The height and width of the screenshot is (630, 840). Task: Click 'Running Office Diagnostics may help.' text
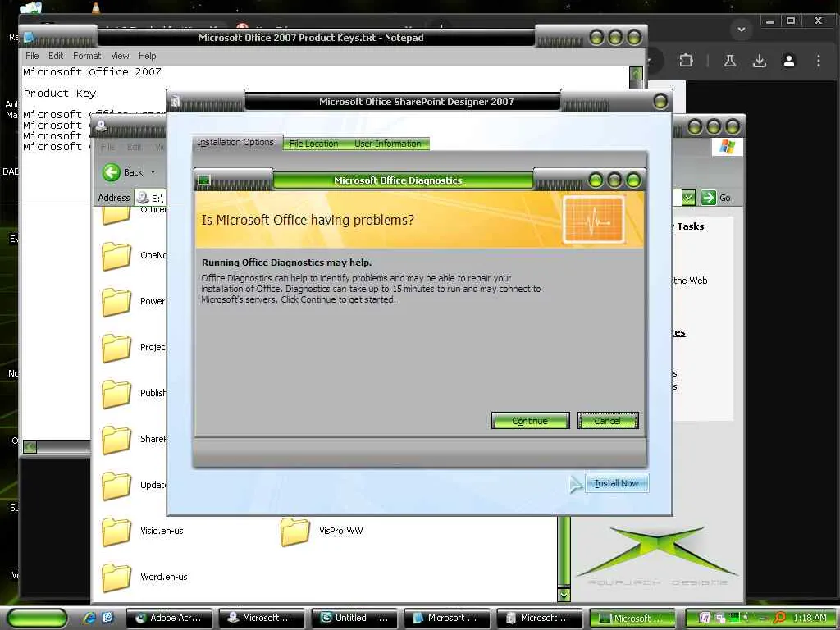coord(286,262)
